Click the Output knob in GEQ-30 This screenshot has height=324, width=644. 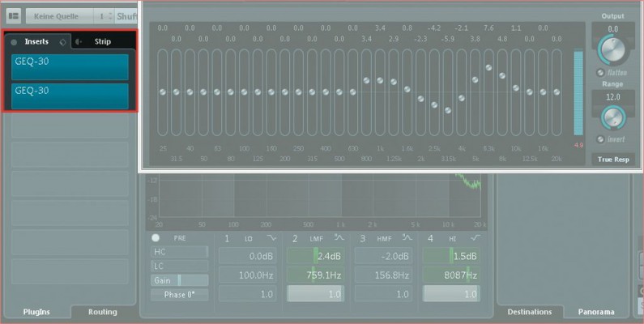tap(612, 51)
